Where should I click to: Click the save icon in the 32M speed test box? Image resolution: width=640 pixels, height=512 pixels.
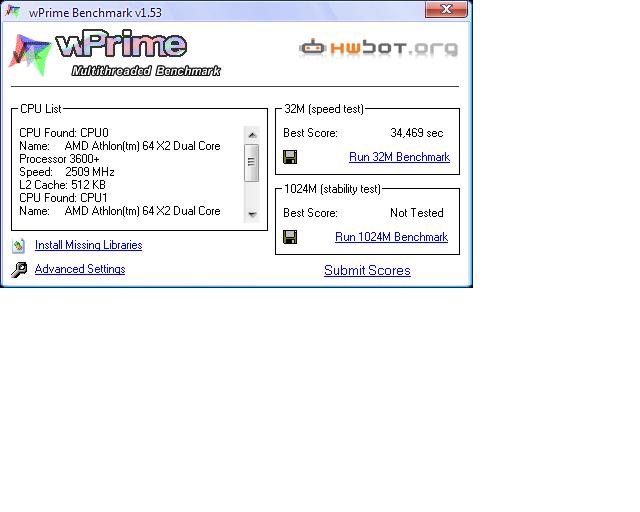pyautogui.click(x=290, y=157)
